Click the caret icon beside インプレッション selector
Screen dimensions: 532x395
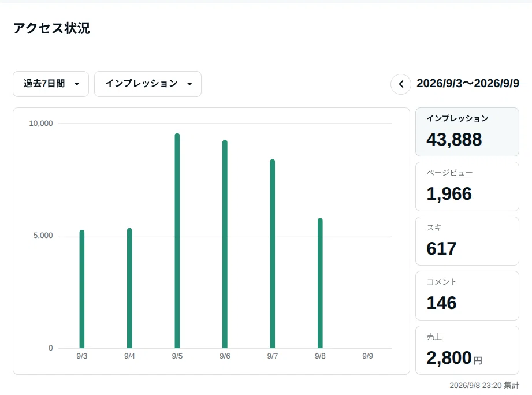189,84
